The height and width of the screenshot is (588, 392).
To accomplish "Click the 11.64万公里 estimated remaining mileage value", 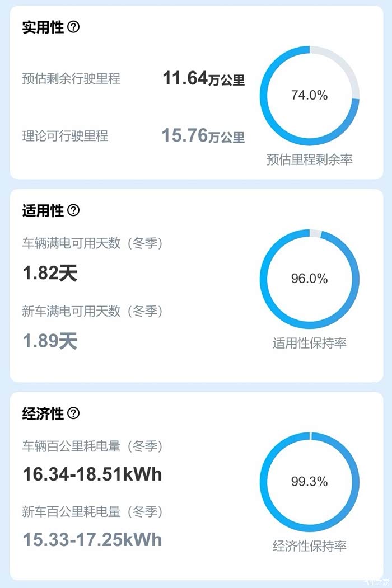I will 204,79.
